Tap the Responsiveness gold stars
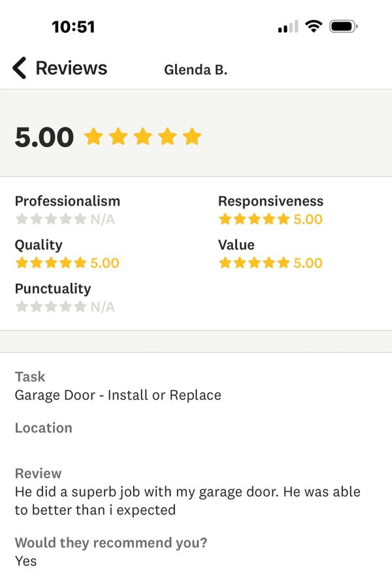This screenshot has height=577, width=392. click(254, 220)
